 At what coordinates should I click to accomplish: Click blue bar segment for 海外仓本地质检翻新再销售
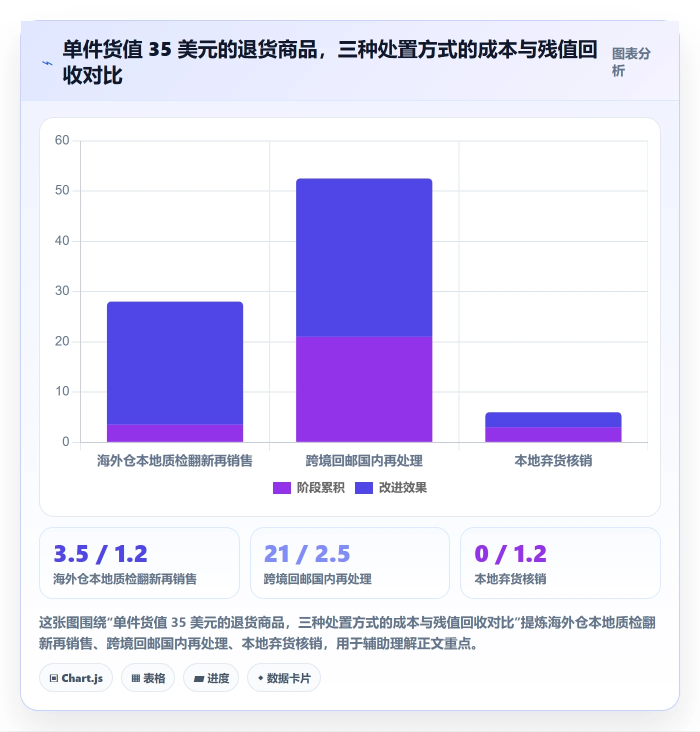click(x=175, y=363)
